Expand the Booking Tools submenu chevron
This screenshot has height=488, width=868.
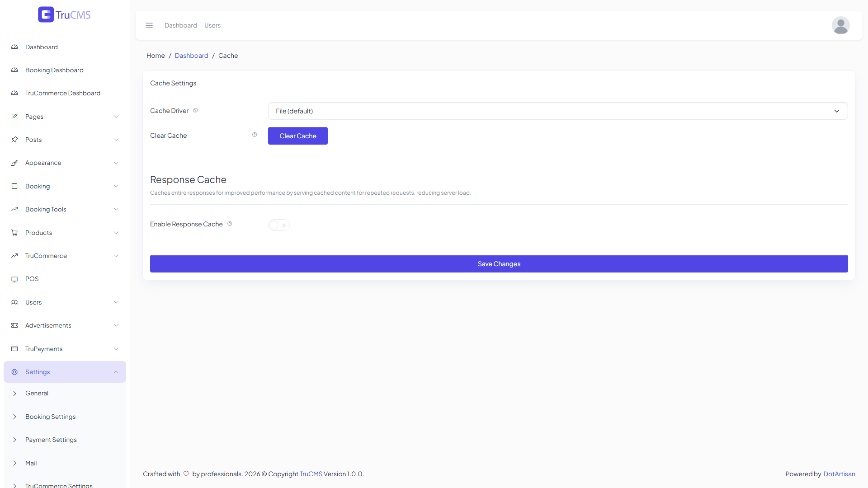(x=116, y=209)
